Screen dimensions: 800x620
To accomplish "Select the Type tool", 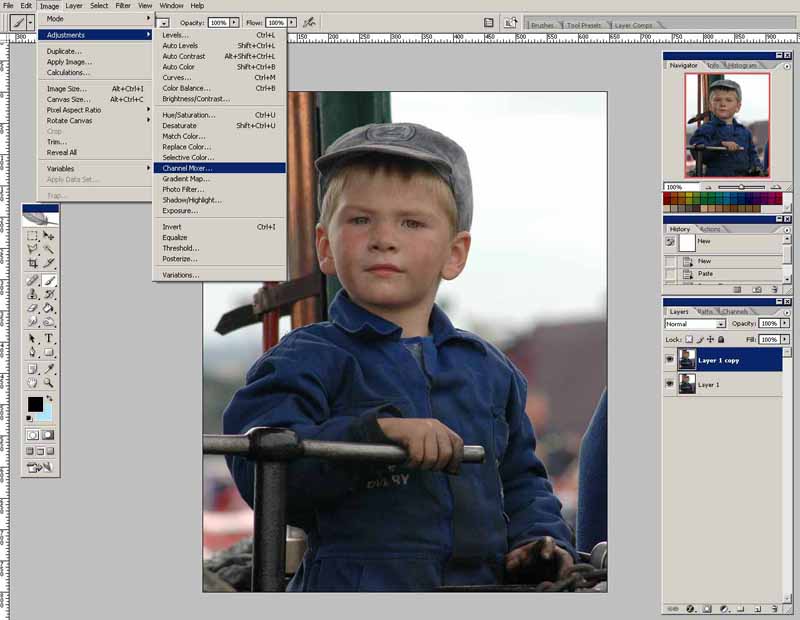I will click(x=48, y=338).
